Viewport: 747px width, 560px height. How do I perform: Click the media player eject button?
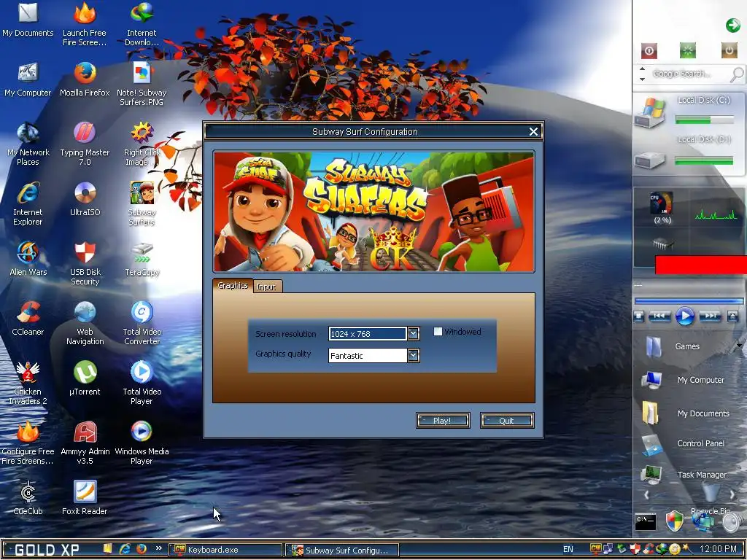tap(732, 316)
